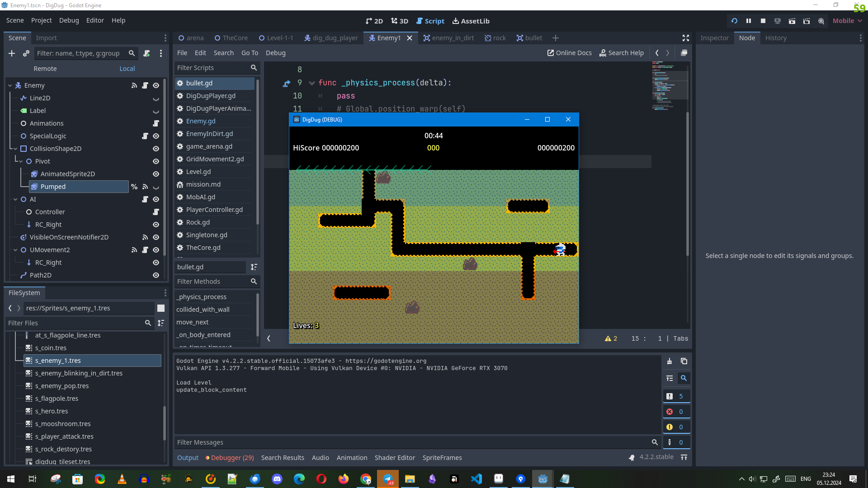Screen dimensions: 868x488
Task: Open Search Help
Action: click(x=621, y=53)
